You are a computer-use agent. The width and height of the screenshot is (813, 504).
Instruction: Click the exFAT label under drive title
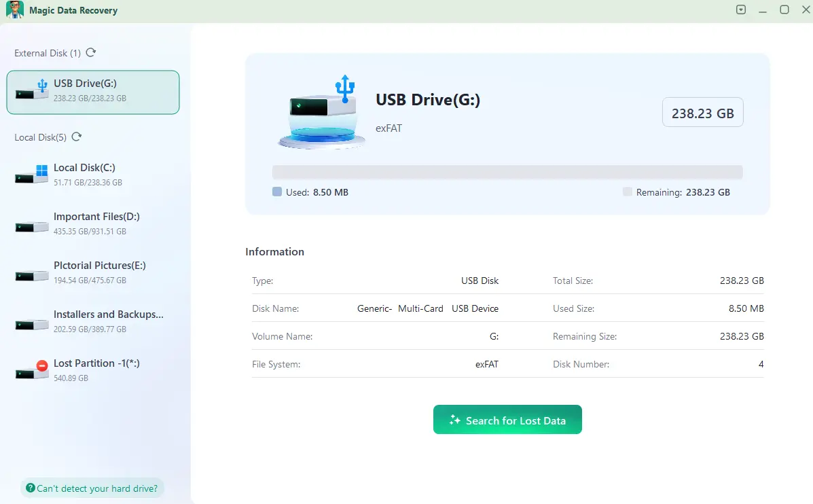click(x=389, y=128)
